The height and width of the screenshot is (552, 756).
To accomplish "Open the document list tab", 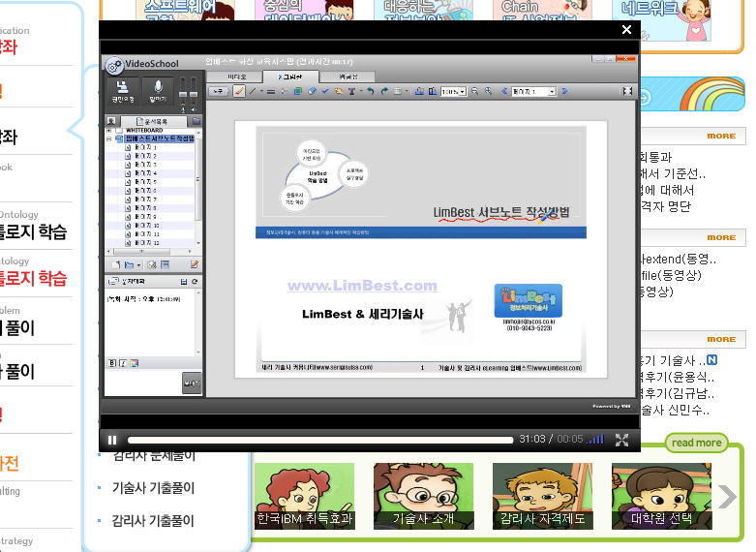I will click(153, 121).
